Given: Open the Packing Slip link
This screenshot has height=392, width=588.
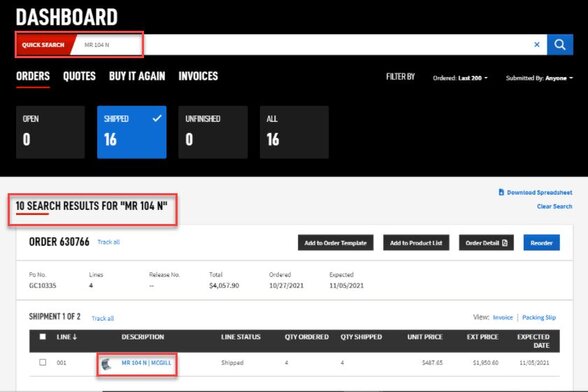Looking at the screenshot, I should click(x=539, y=317).
